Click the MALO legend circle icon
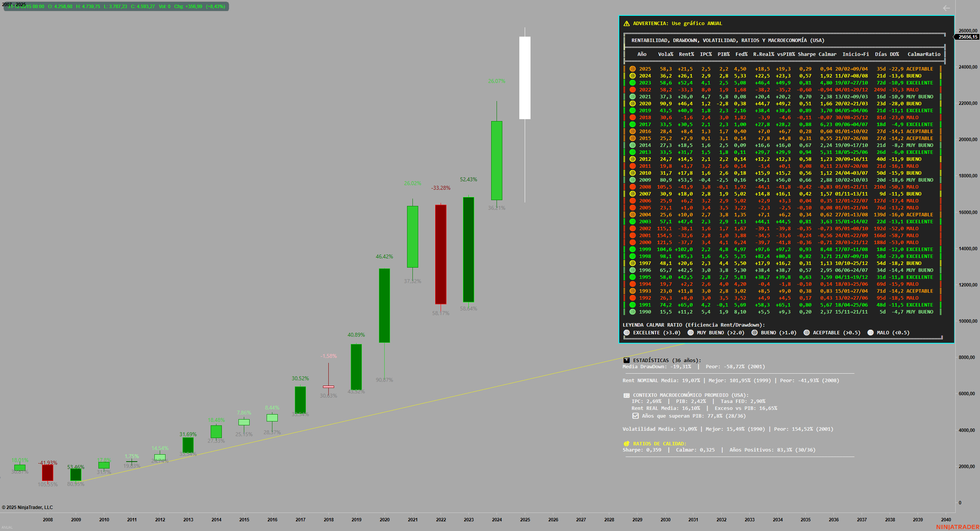The height and width of the screenshot is (531, 980). [x=870, y=333]
